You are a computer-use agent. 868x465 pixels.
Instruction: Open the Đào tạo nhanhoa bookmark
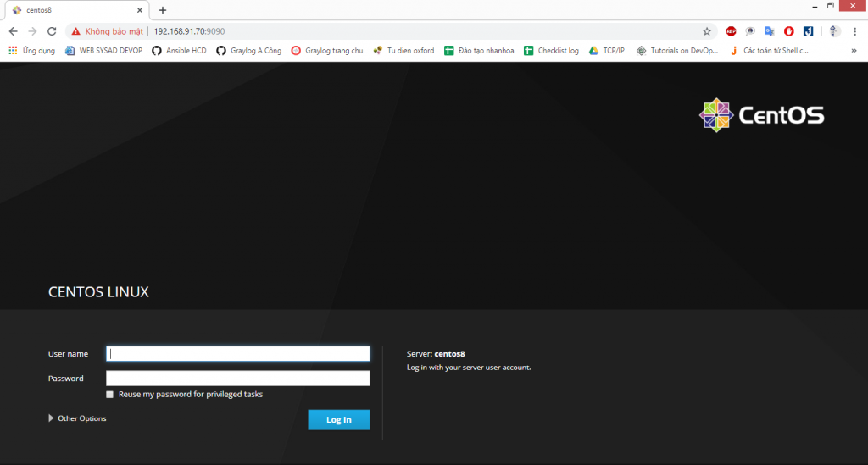(x=479, y=50)
